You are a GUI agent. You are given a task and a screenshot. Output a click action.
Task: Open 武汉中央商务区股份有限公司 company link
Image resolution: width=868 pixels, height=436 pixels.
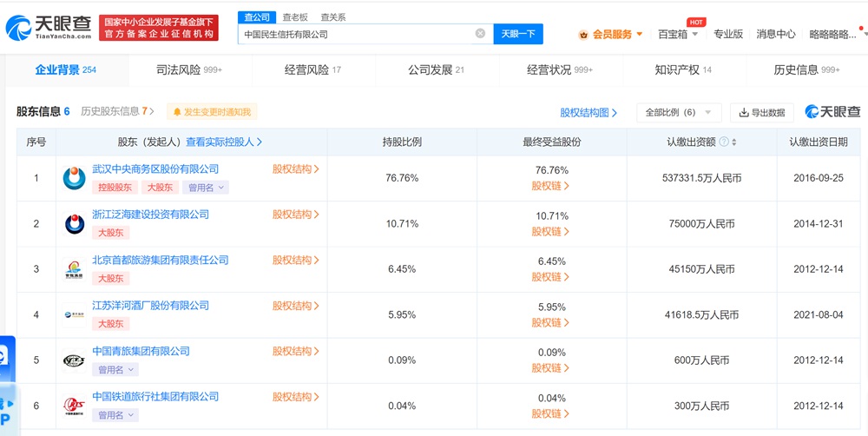click(155, 169)
